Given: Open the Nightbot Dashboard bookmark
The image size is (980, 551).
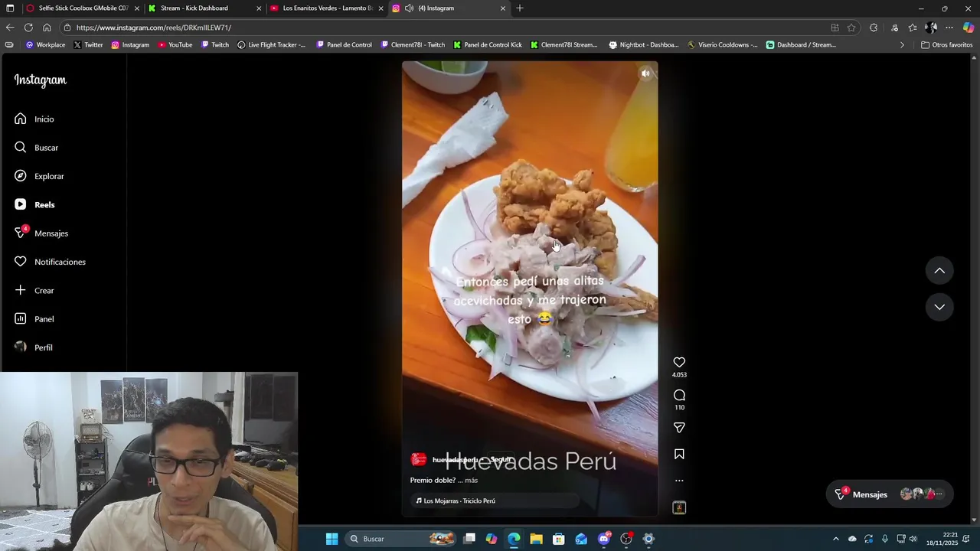Looking at the screenshot, I should pos(643,45).
